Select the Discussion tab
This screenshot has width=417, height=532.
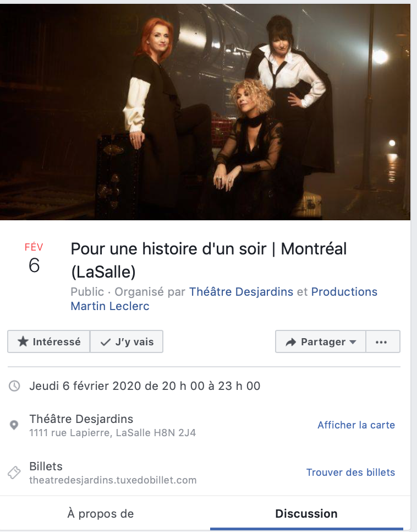click(306, 514)
